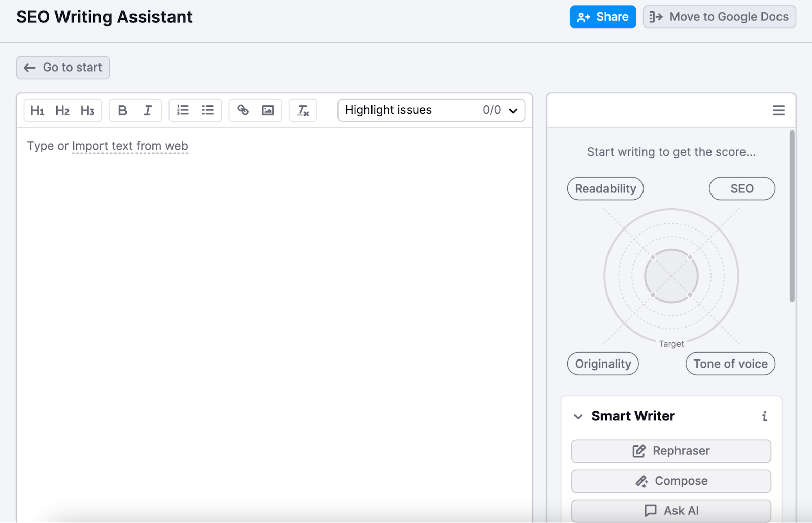Insert a link in the editor
The height and width of the screenshot is (523, 812).
click(243, 110)
